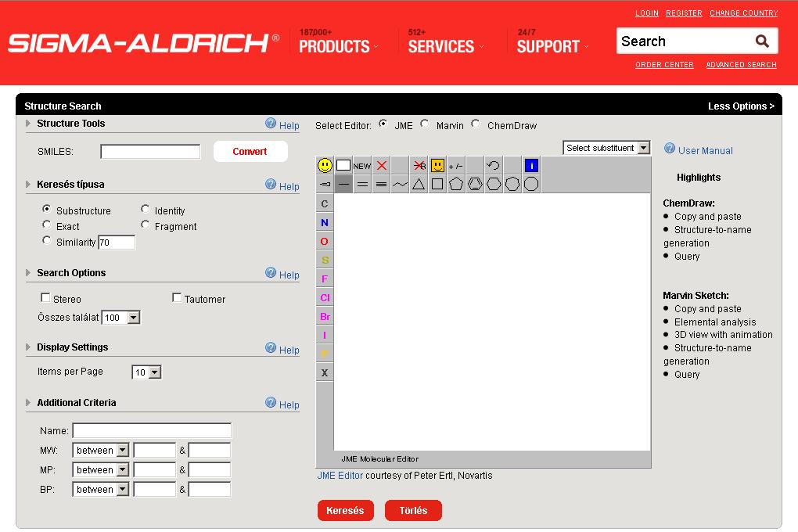Open the Select substituent dropdown

(x=606, y=148)
